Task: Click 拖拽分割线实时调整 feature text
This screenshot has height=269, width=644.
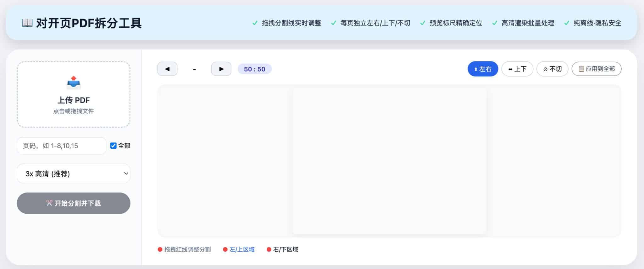Action: (x=291, y=23)
